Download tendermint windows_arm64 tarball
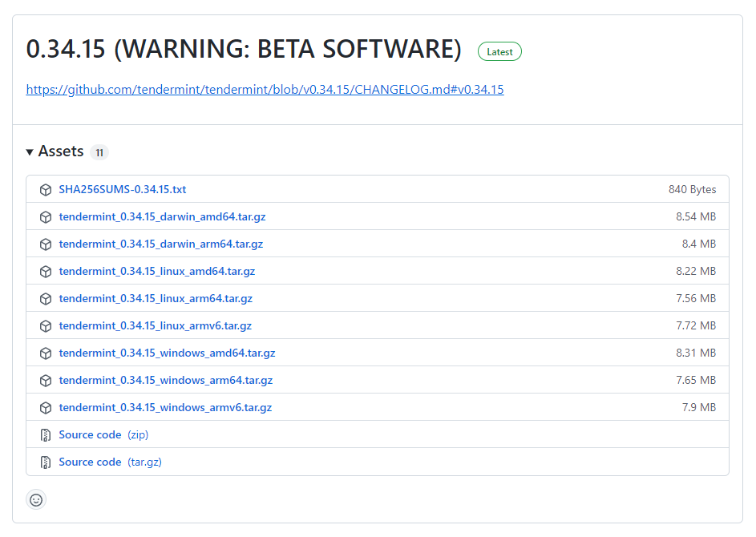 pos(166,381)
